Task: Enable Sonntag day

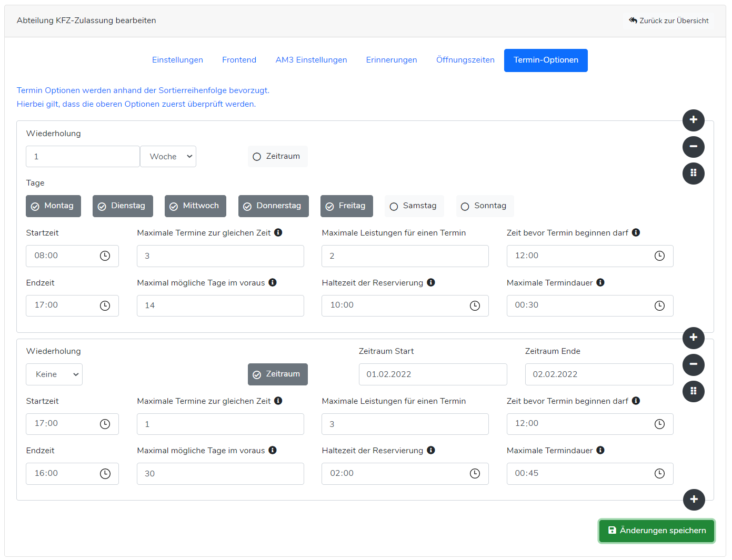Action: pos(485,206)
